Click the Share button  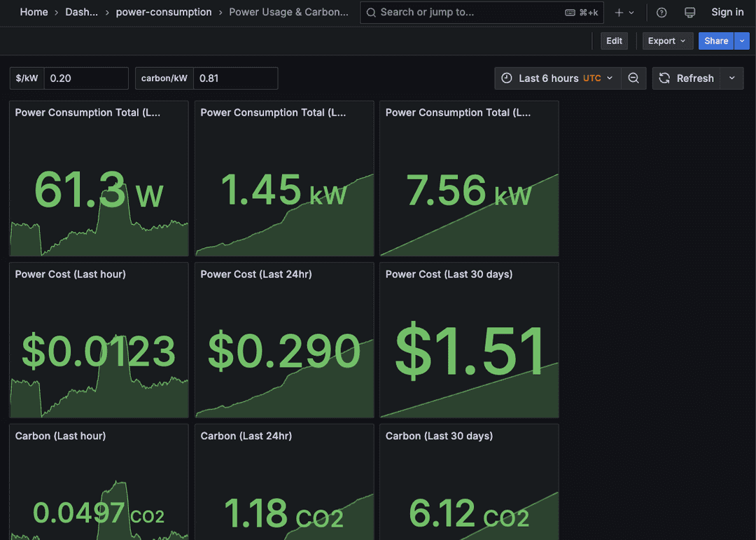tap(715, 41)
